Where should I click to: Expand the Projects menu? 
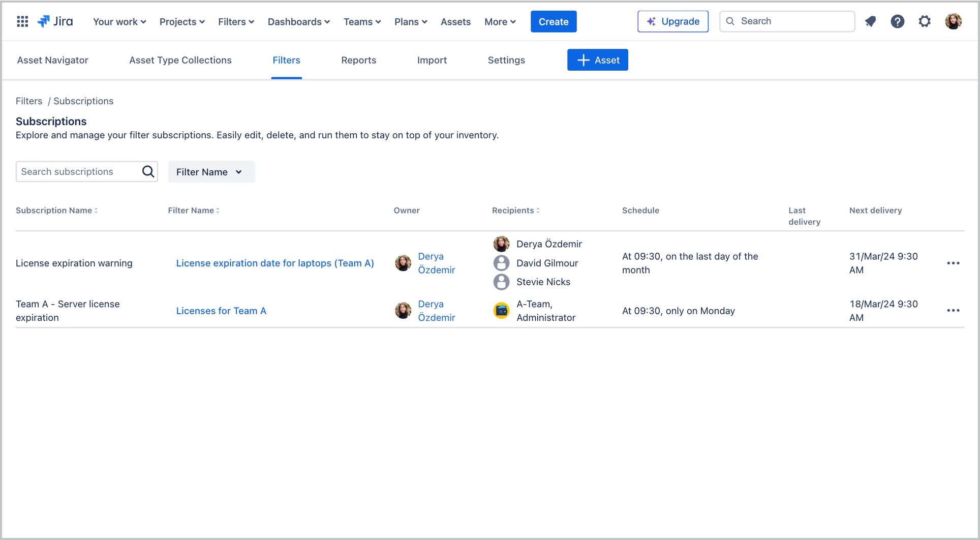pyautogui.click(x=182, y=22)
